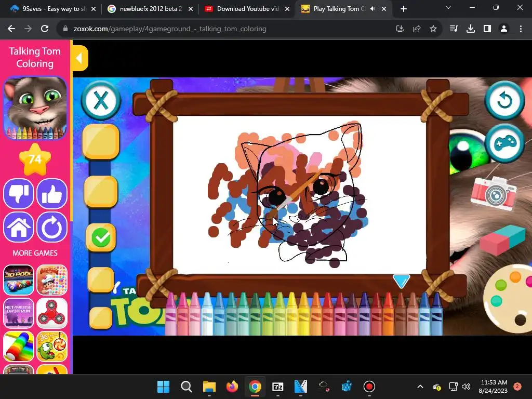Pick the first magenta crayon
The width and height of the screenshot is (532, 399).
click(171, 314)
